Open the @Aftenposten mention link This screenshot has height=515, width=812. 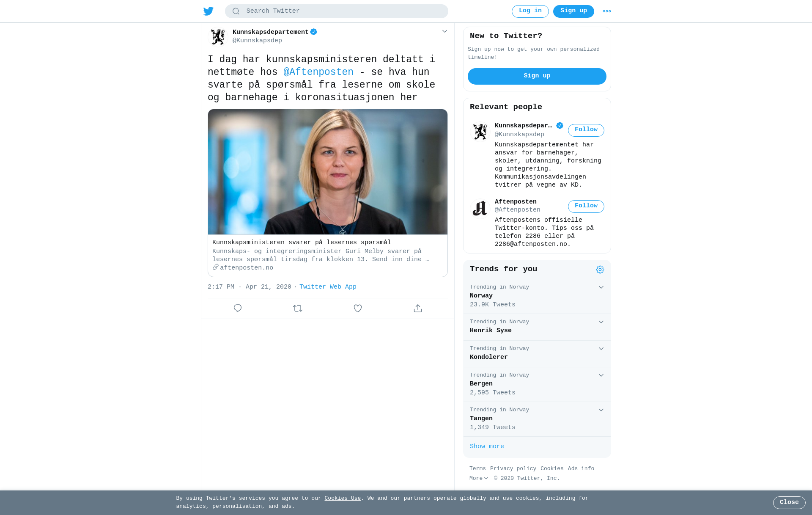click(318, 72)
